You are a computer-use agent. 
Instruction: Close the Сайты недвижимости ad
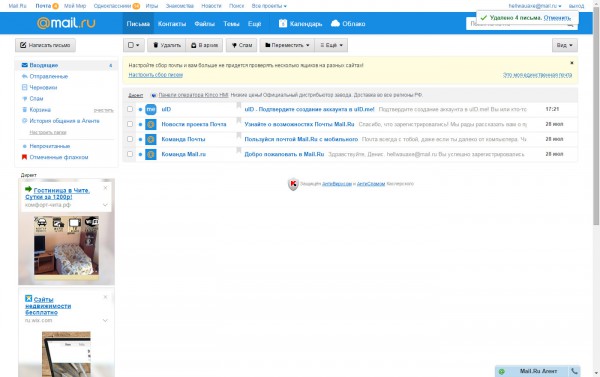pyautogui.click(x=105, y=297)
